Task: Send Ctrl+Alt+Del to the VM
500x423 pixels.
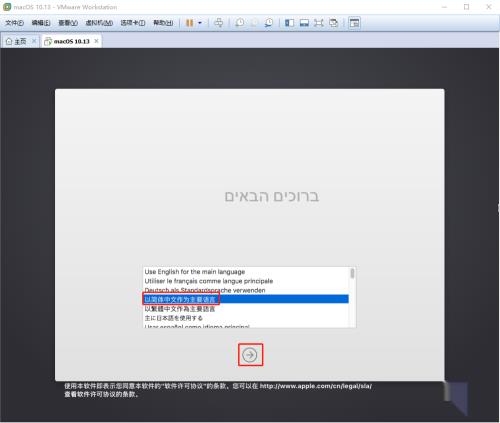Action: pyautogui.click(x=219, y=23)
